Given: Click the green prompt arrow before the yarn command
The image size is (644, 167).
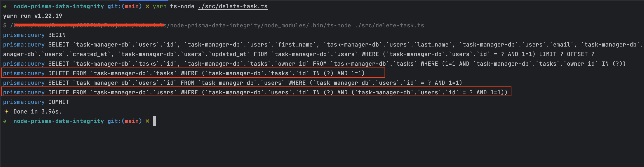Looking at the screenshot, I should 5,7.
